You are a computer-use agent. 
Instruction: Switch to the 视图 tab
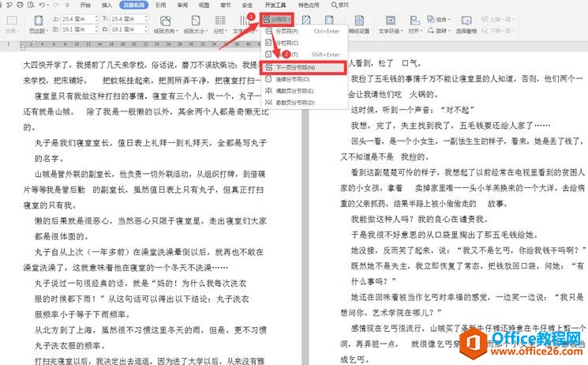pyautogui.click(x=204, y=5)
